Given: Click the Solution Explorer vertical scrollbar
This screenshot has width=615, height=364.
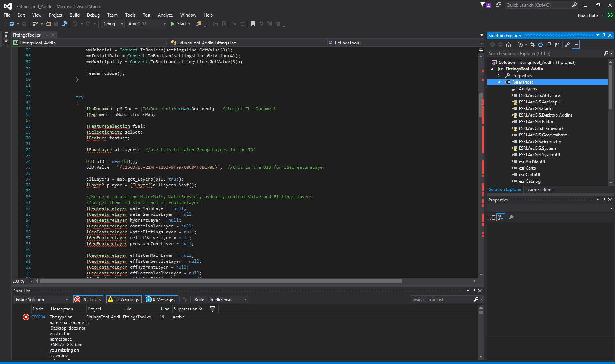Looking at the screenshot, I should (x=611, y=87).
